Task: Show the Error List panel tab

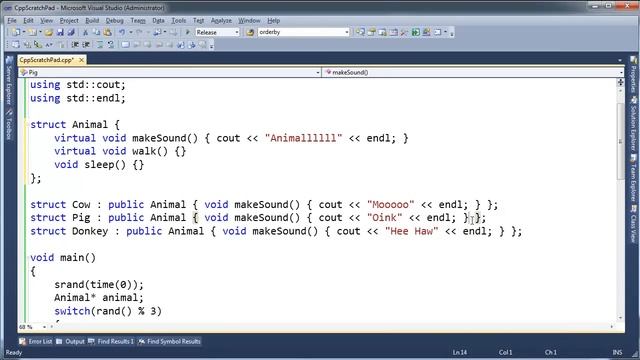Action: pos(36,341)
